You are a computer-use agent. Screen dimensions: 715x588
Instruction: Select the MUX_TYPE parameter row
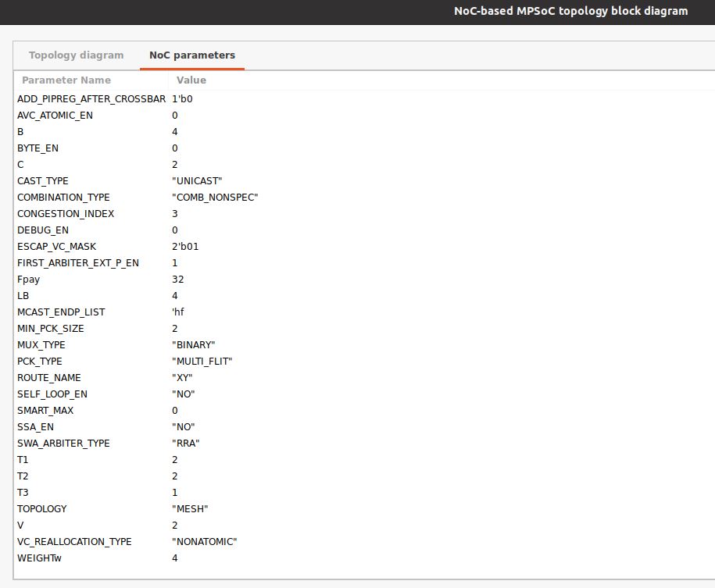click(40, 344)
